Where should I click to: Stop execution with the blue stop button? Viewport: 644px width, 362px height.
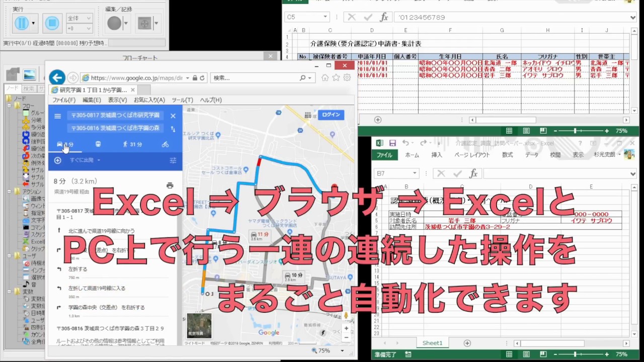pyautogui.click(x=52, y=23)
